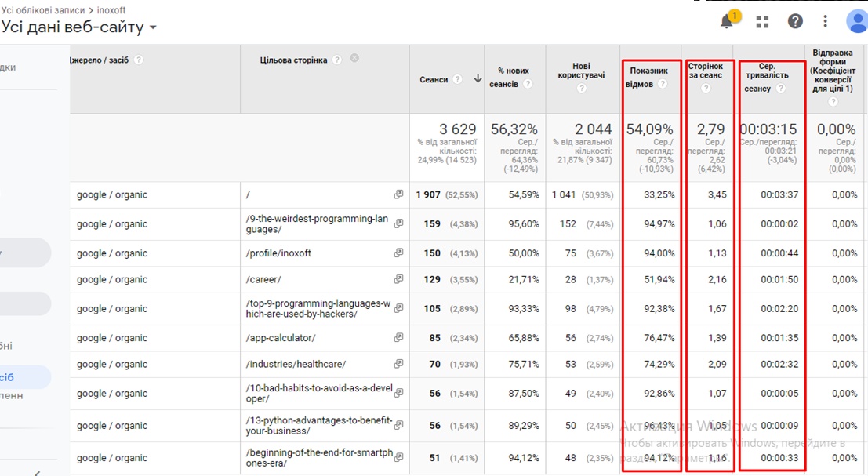Open "/13-python-advantages" page in new window

(x=398, y=424)
